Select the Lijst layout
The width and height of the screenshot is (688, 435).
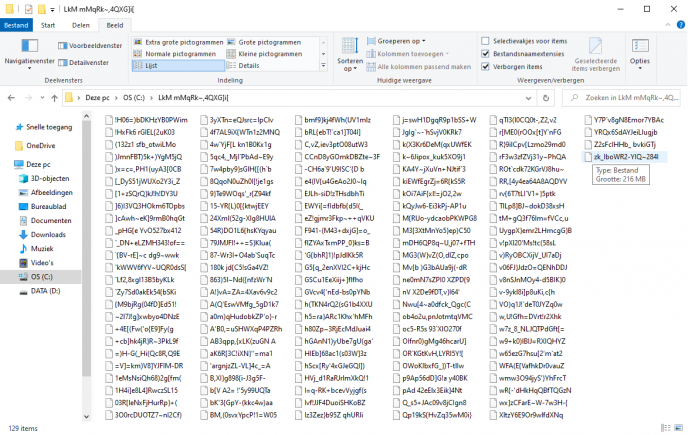pos(178,65)
